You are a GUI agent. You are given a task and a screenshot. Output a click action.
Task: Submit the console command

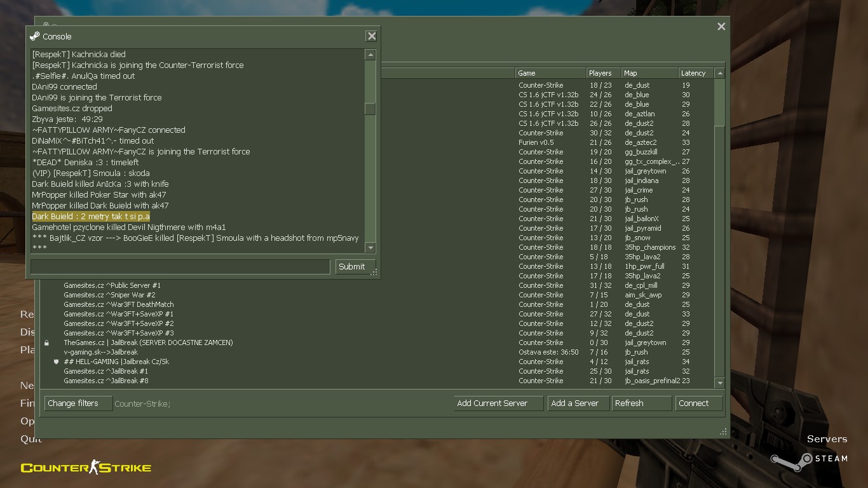tap(355, 267)
